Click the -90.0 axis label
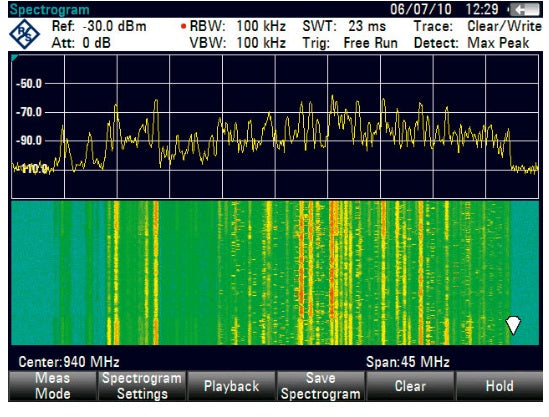549x417 pixels. point(29,141)
